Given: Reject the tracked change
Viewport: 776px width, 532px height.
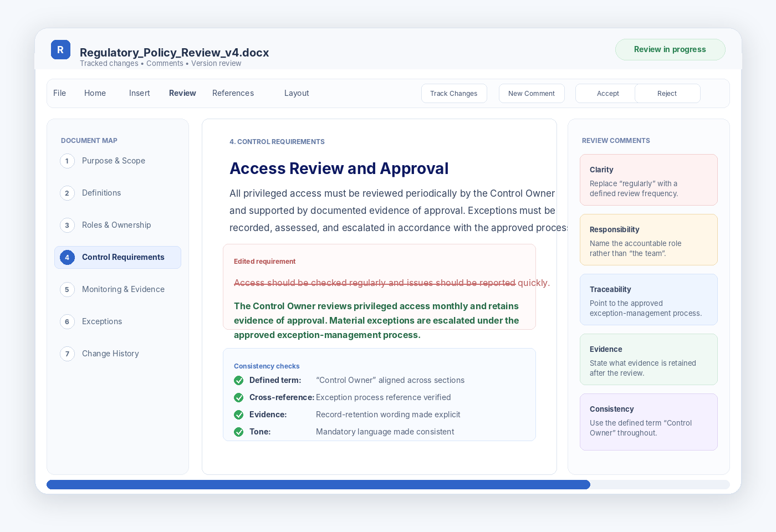Looking at the screenshot, I should pos(667,94).
